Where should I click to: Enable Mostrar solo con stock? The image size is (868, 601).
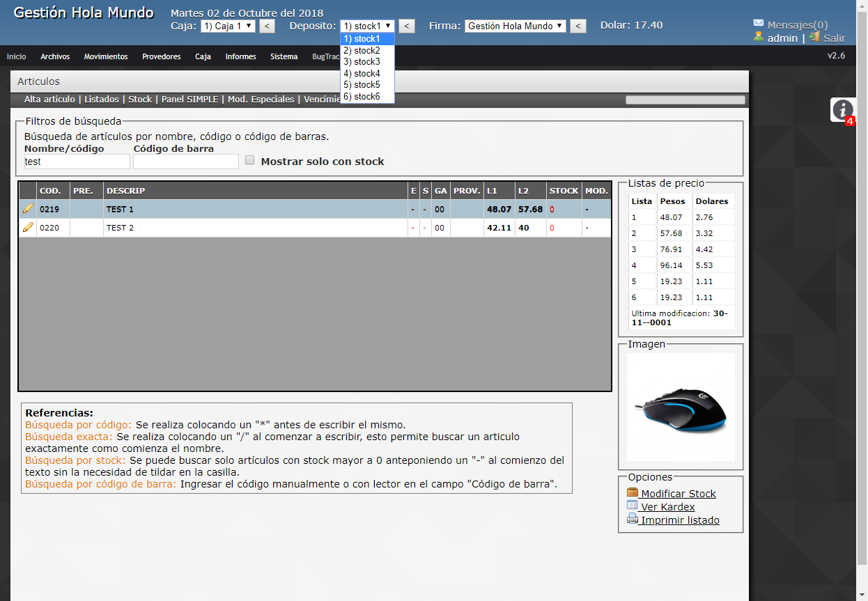coord(249,159)
